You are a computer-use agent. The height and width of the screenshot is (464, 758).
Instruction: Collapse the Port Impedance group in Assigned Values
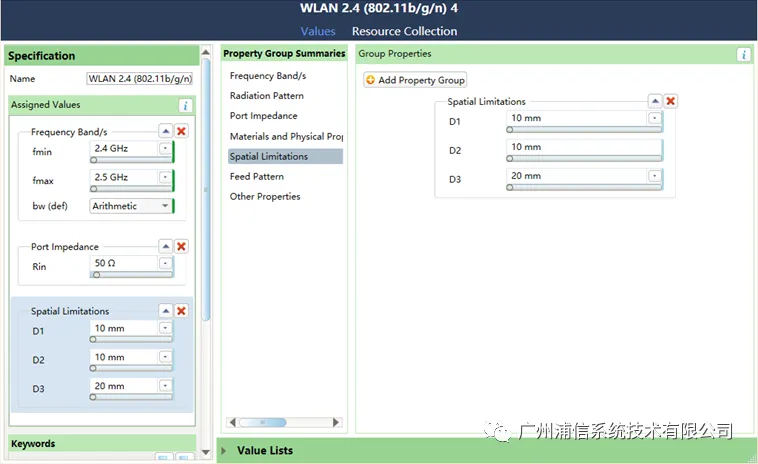coord(166,246)
